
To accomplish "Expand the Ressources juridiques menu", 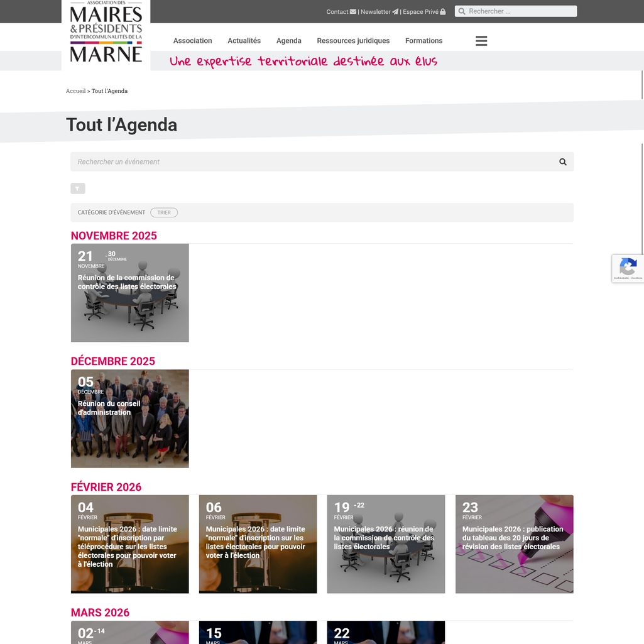I will [x=353, y=41].
